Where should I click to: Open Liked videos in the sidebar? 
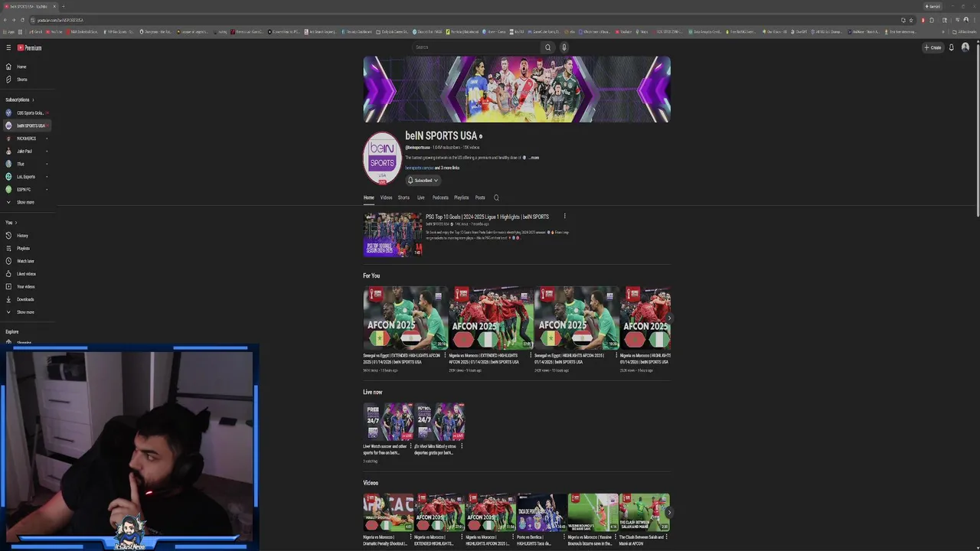[x=25, y=274]
